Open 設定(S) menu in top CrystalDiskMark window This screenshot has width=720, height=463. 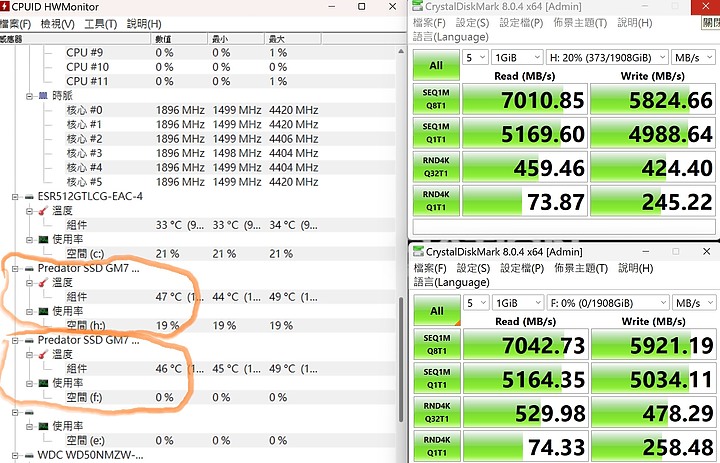[472, 23]
